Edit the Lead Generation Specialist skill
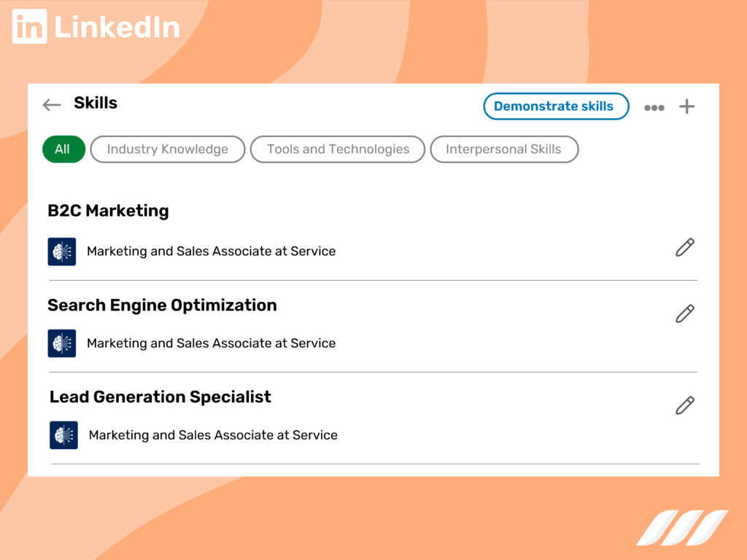The width and height of the screenshot is (747, 560). 684,405
